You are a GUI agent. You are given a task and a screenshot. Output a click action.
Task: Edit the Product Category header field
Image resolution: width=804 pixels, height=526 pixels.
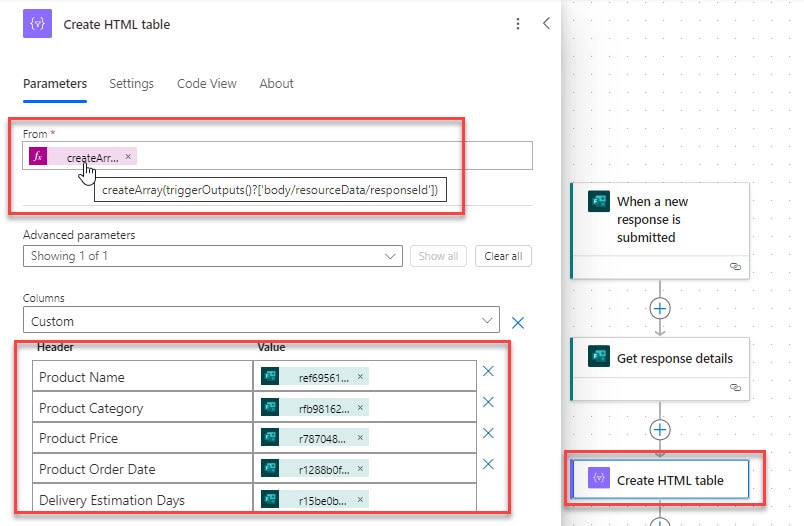click(143, 408)
